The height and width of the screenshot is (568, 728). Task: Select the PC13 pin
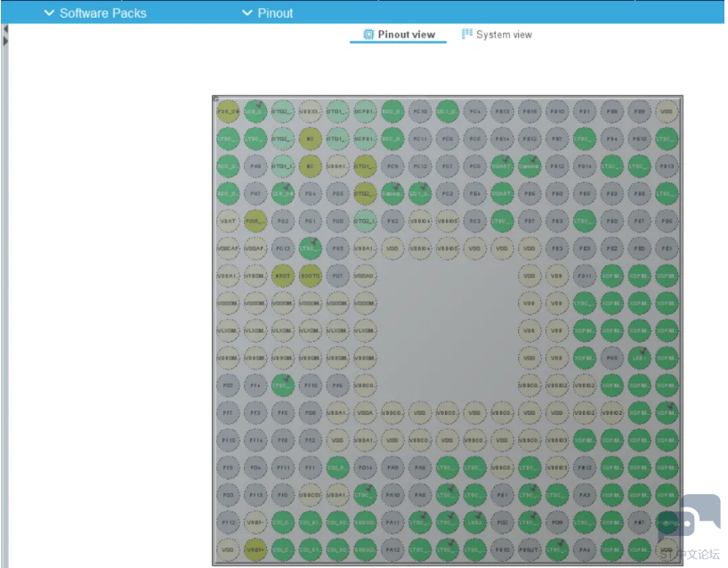282,248
